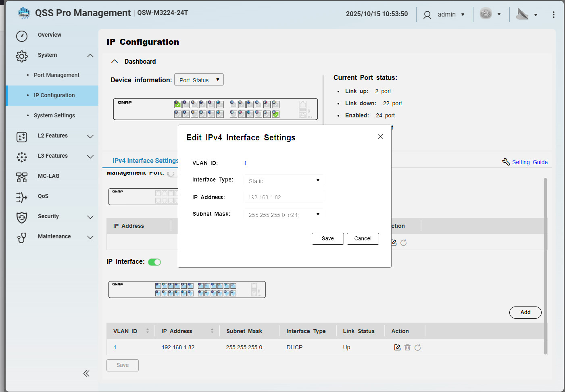Image resolution: width=565 pixels, height=392 pixels.
Task: Click the MC-LAG sidebar icon
Action: (x=22, y=177)
